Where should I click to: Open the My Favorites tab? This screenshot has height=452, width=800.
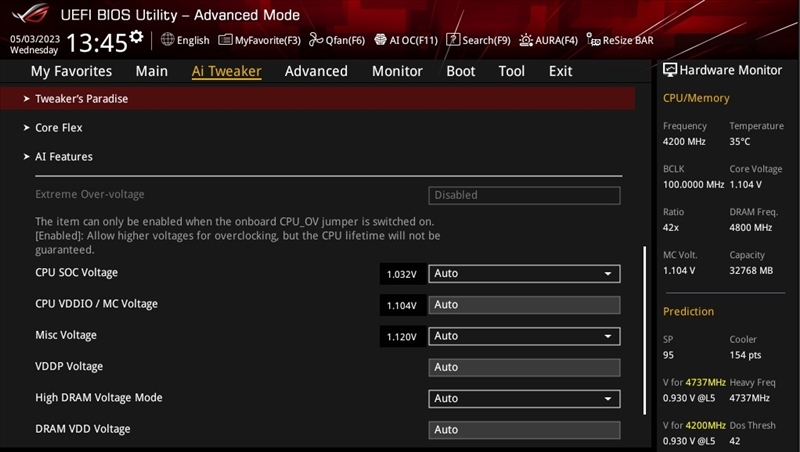coord(71,71)
